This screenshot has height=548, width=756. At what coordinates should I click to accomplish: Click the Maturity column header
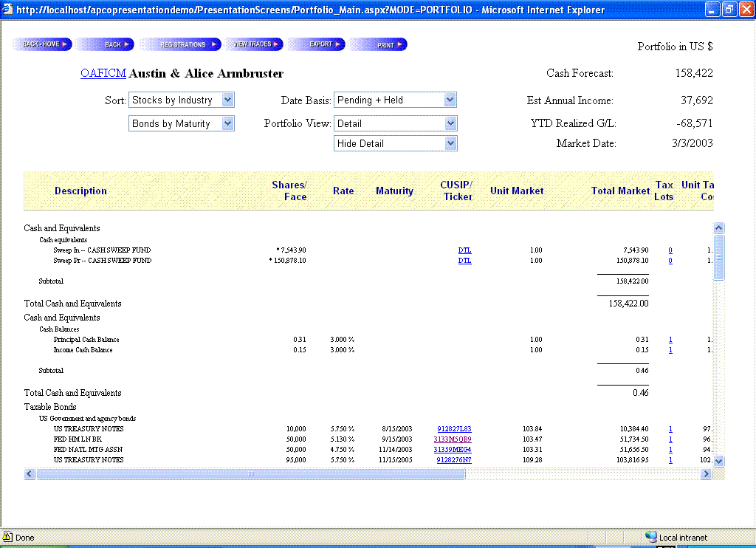(x=394, y=191)
